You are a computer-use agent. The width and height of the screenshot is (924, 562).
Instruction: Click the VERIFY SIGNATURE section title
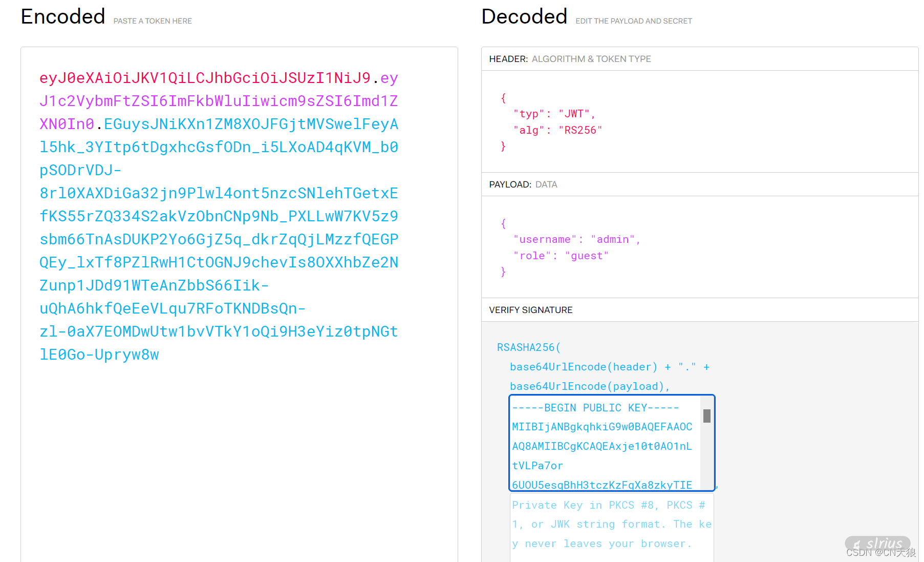530,310
